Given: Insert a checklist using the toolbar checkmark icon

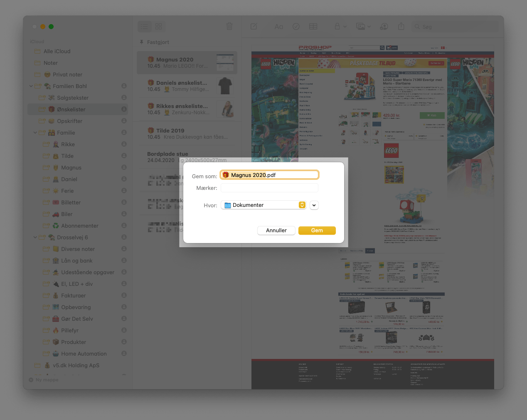Looking at the screenshot, I should pos(296,27).
